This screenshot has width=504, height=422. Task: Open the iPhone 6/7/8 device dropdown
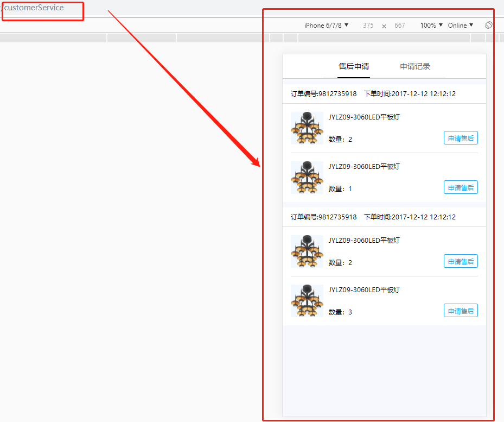pos(326,25)
